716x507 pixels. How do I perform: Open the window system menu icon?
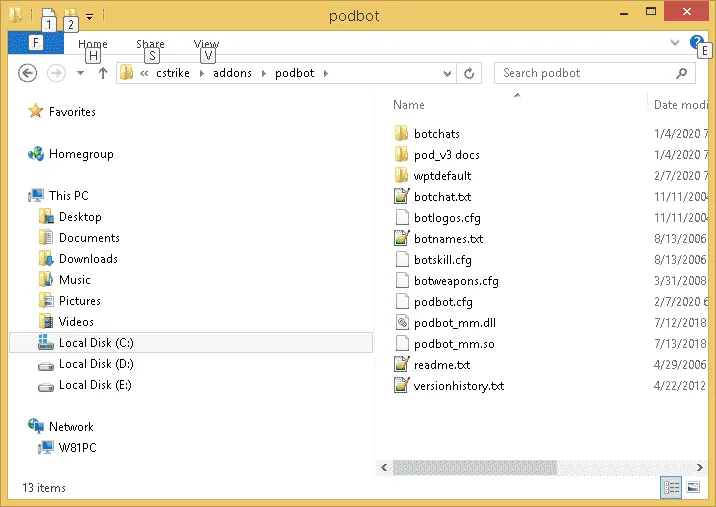[15, 15]
